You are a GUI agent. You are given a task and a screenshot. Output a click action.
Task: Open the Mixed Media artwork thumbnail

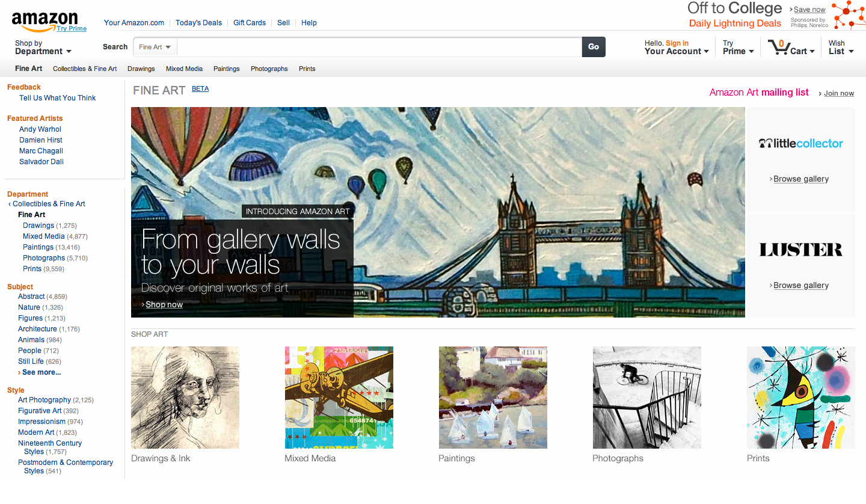(339, 398)
